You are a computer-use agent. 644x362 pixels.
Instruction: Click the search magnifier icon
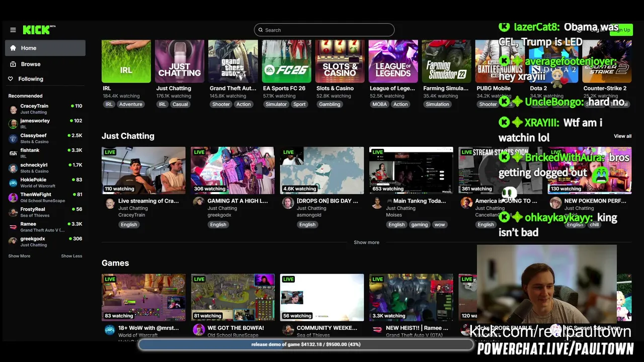[261, 30]
